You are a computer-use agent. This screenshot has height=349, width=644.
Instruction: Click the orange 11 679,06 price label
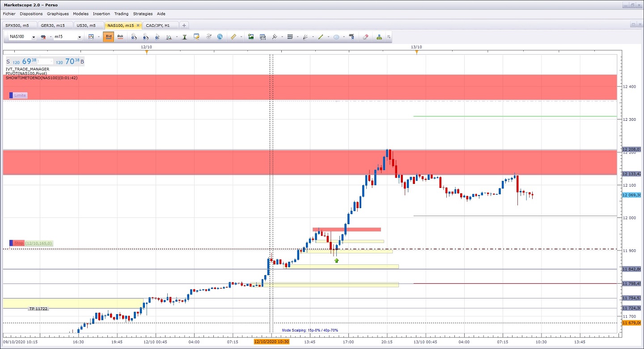coord(631,323)
